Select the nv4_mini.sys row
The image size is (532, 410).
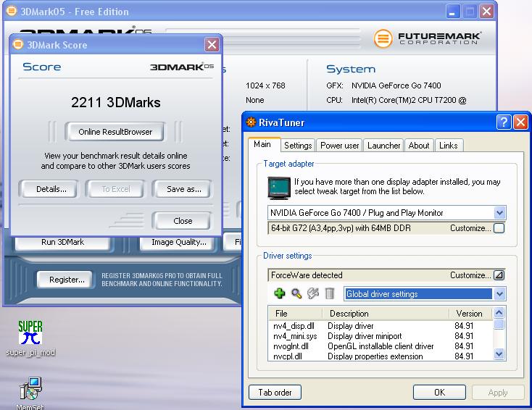coord(381,336)
